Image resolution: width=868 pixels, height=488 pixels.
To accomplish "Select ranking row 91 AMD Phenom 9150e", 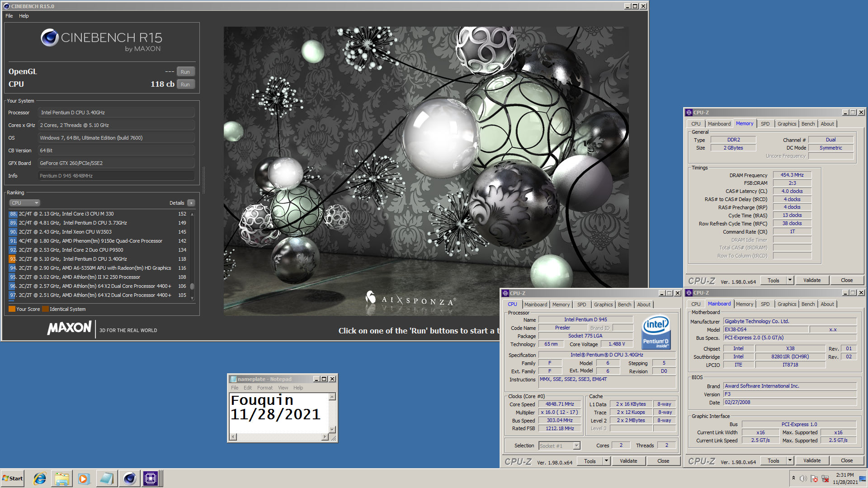I will click(x=99, y=241).
